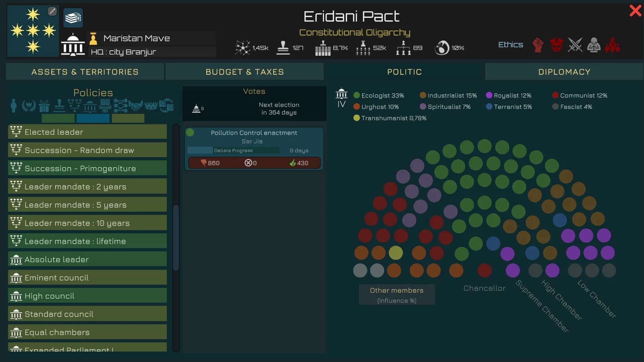Click the small capitol icon in Votes panel
This screenshot has height=362, width=644.
[196, 108]
